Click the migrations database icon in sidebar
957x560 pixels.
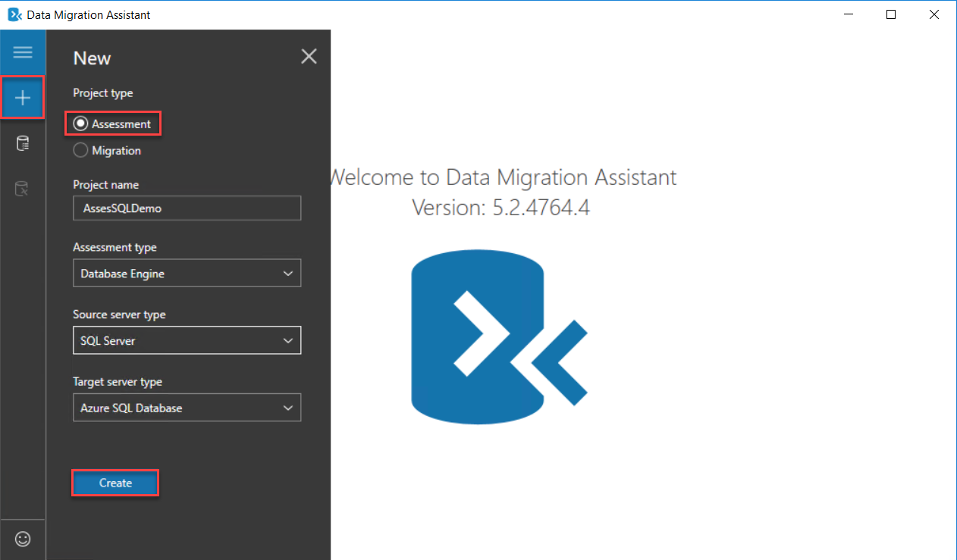(x=23, y=189)
